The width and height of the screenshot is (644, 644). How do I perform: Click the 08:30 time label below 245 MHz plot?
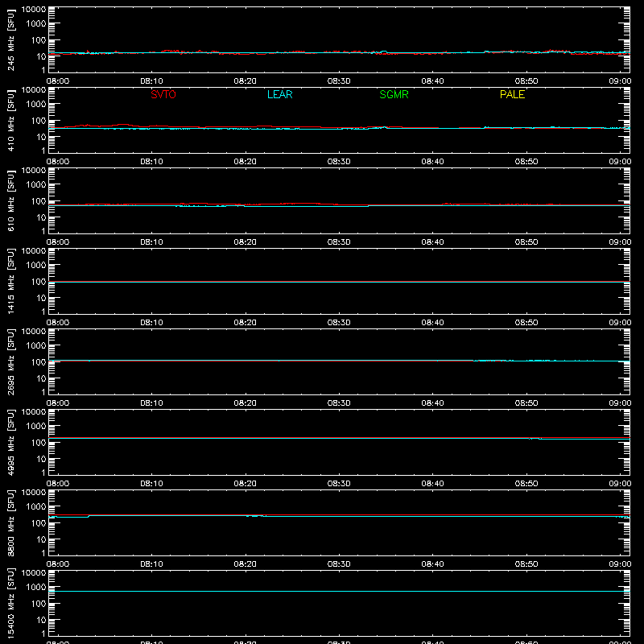[339, 81]
